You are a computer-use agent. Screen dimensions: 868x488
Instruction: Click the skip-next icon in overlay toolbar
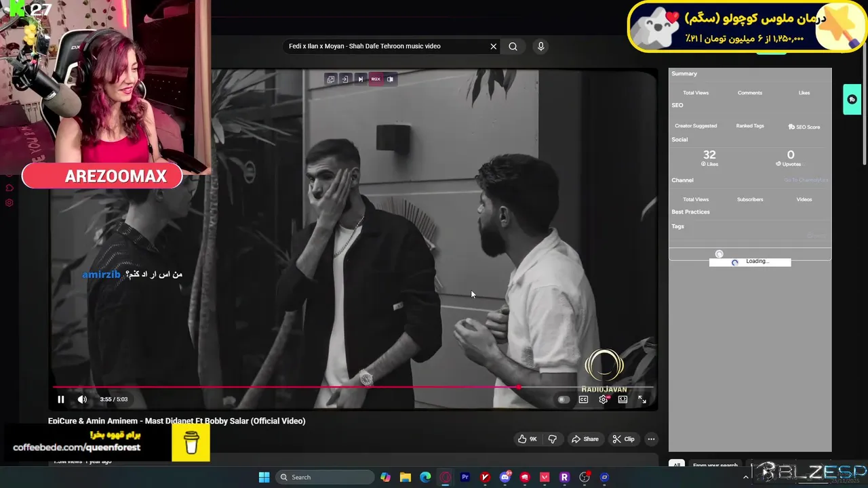[x=361, y=79]
